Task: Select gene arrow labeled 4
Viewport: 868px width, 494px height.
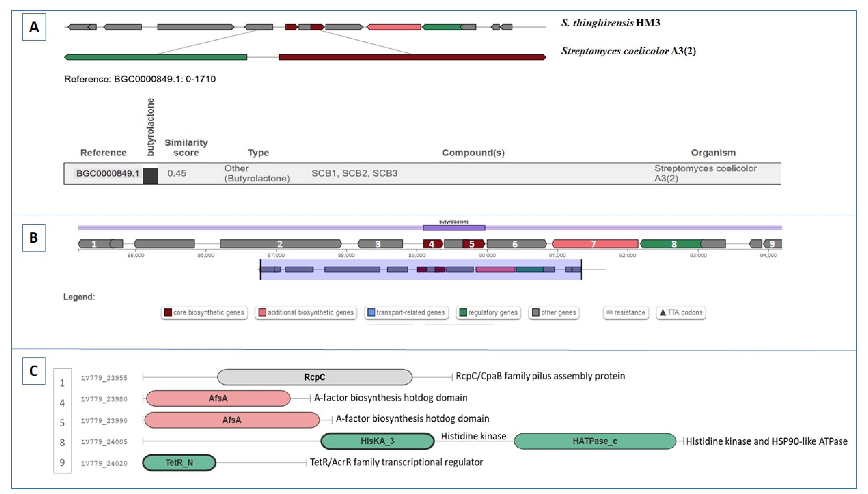Action: [432, 244]
